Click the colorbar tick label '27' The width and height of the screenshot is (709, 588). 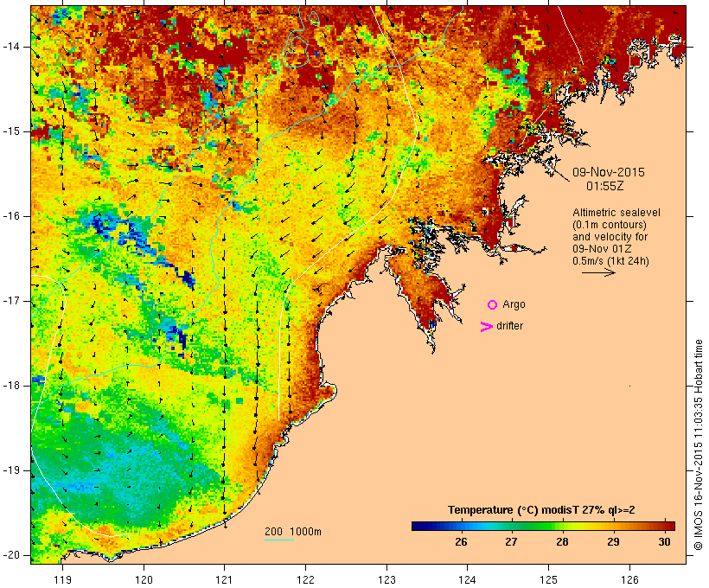click(511, 542)
